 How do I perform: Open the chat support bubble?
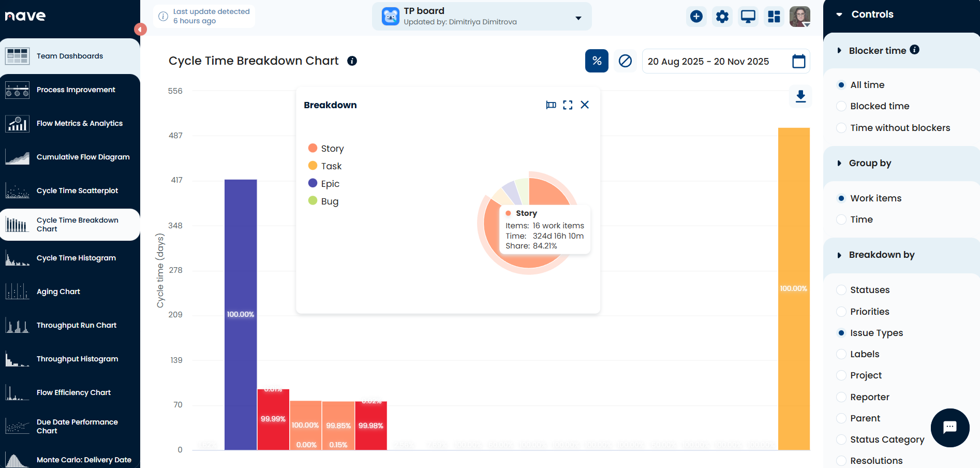click(x=949, y=428)
